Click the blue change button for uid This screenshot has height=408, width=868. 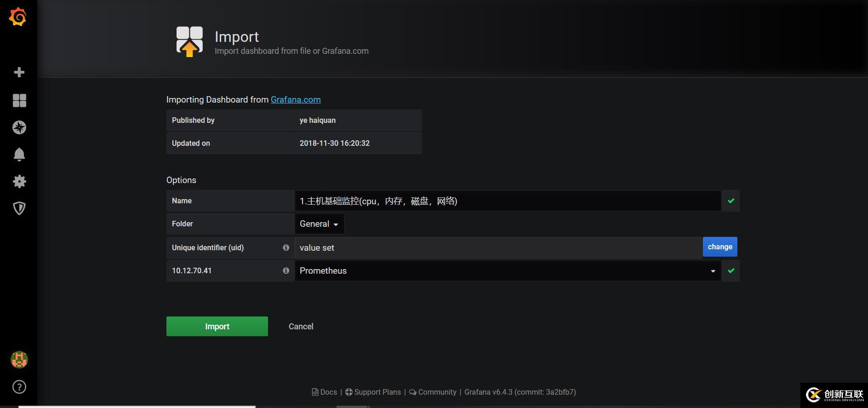click(x=720, y=247)
